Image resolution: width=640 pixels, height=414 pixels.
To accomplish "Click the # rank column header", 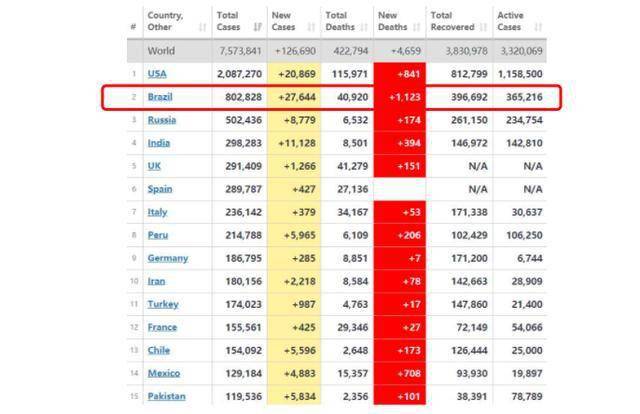I will [x=133, y=27].
